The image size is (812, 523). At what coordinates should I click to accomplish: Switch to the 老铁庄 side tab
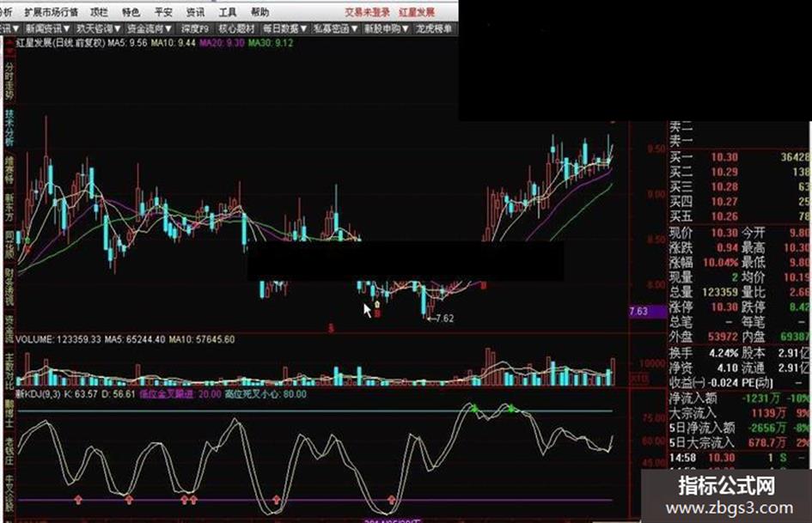(9, 451)
